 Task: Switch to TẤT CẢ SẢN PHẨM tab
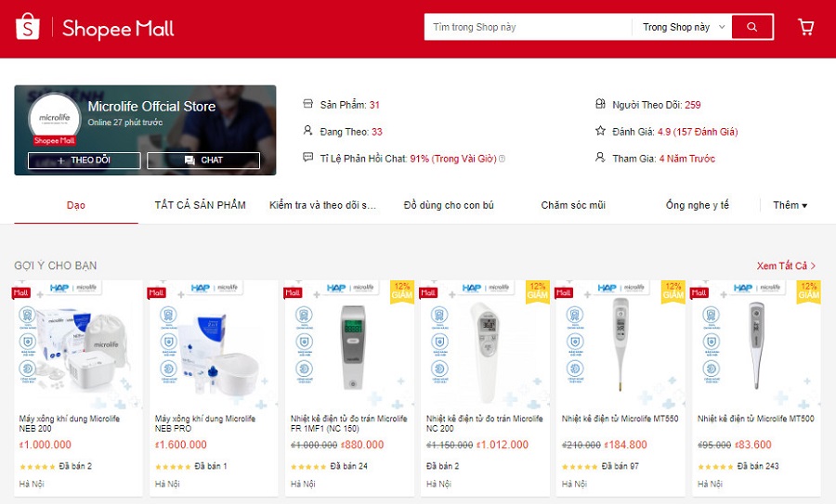200,205
